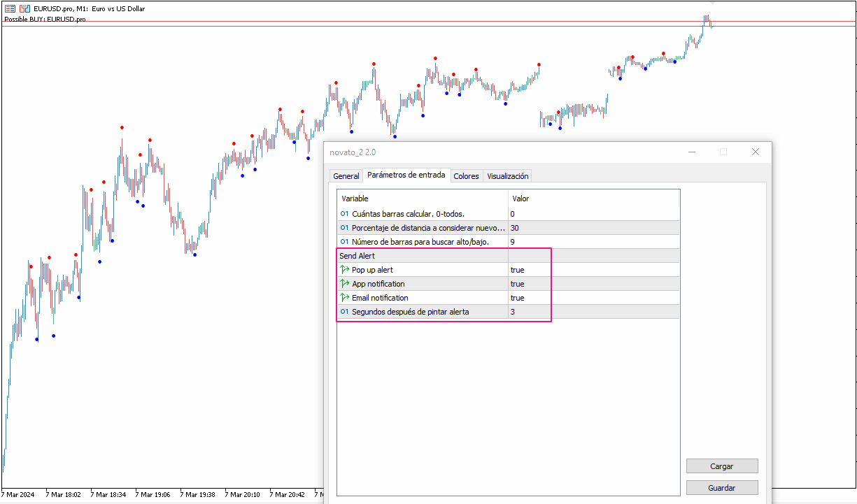Image resolution: width=857 pixels, height=504 pixels.
Task: Click the 01 icon beside Número de barras
Action: [343, 241]
